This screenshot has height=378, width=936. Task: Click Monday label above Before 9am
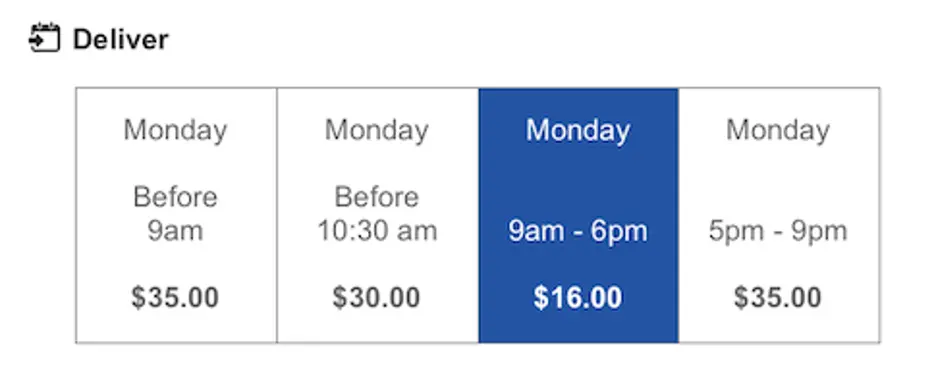(x=176, y=131)
